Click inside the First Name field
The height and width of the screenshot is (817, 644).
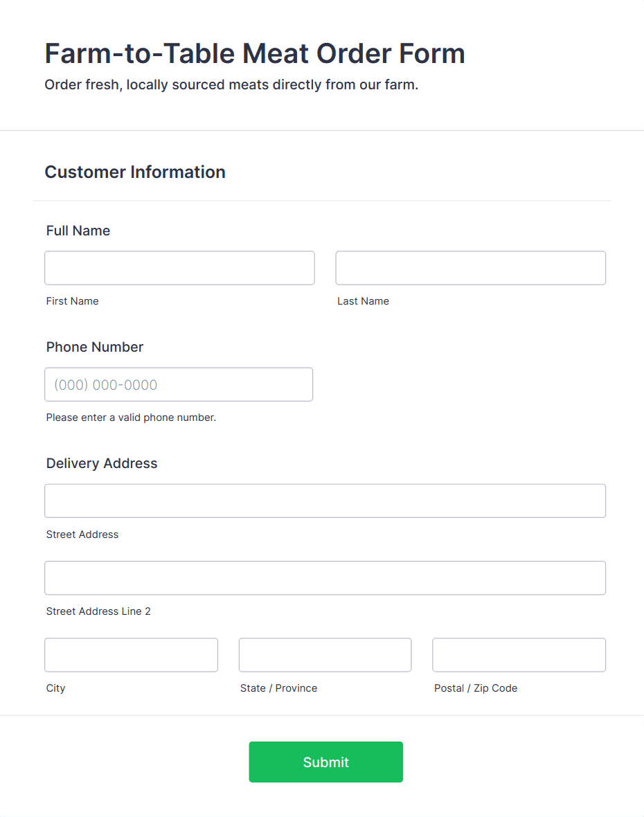point(179,268)
